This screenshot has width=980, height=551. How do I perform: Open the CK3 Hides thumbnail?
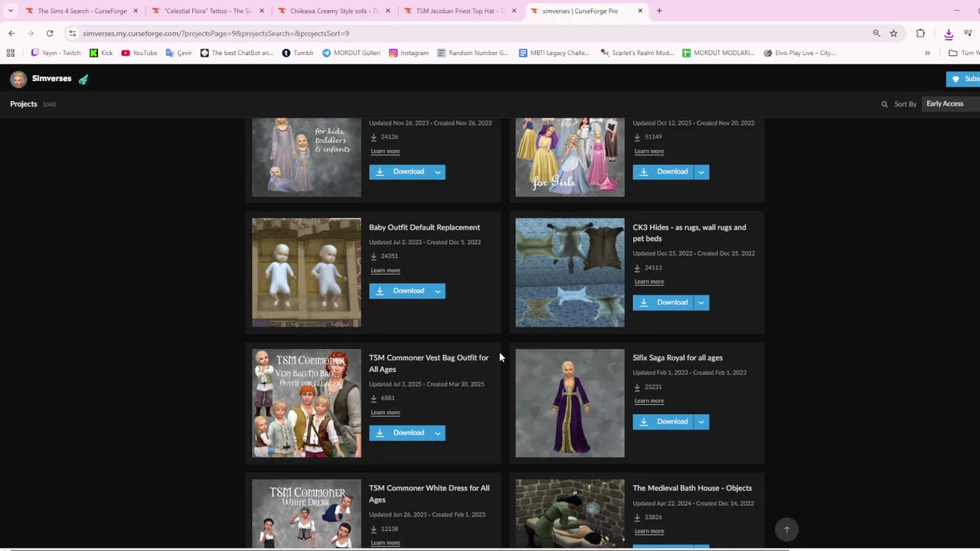click(570, 272)
